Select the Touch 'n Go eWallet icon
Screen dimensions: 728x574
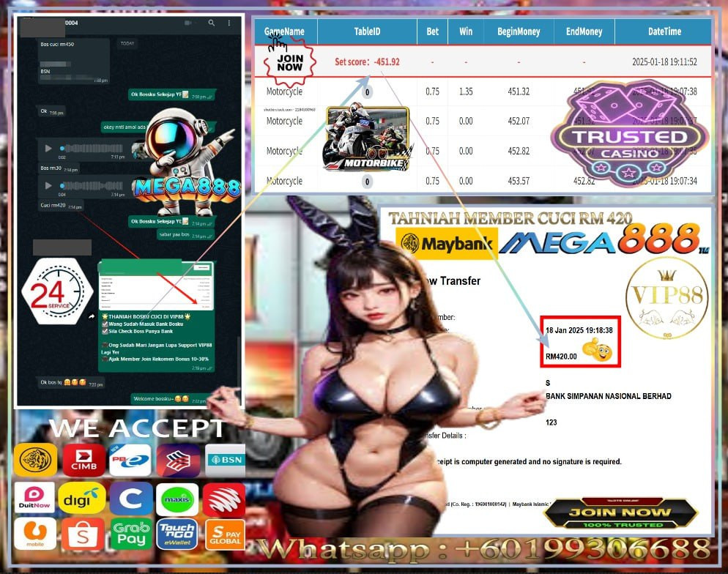[177, 534]
